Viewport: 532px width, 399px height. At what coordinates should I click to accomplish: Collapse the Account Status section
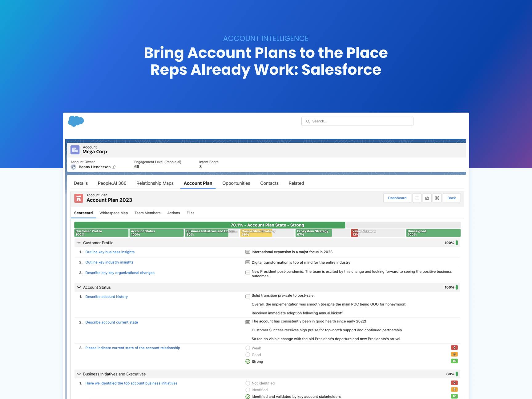click(x=79, y=287)
